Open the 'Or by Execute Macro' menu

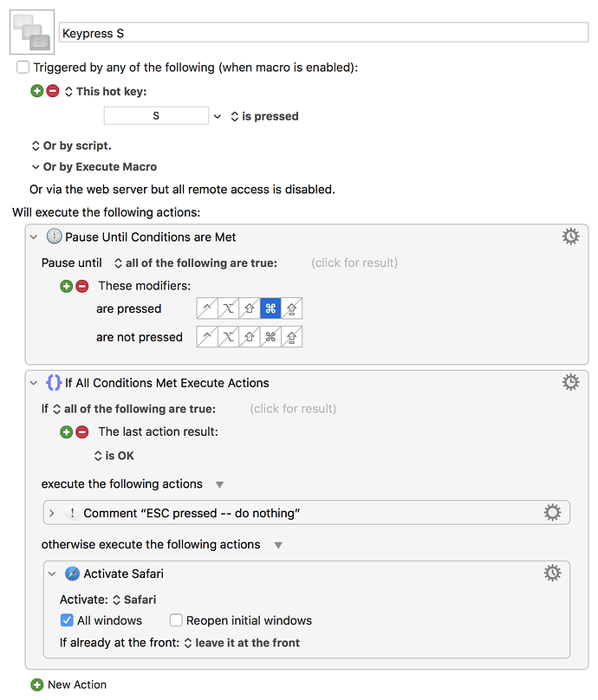click(x=94, y=166)
